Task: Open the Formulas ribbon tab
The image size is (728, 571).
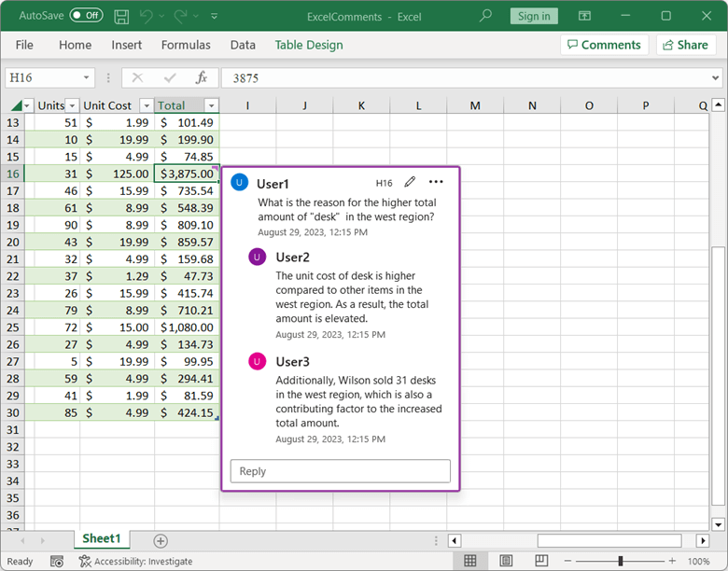Action: click(186, 45)
